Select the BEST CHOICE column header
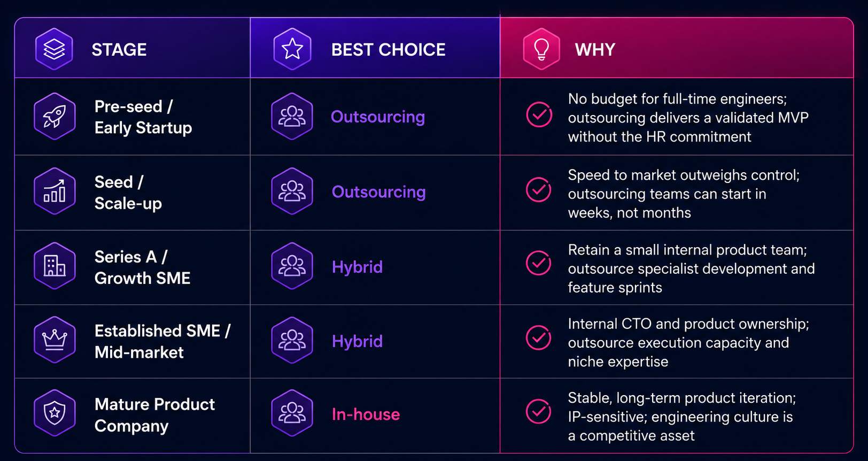This screenshot has width=868, height=461. click(x=389, y=50)
